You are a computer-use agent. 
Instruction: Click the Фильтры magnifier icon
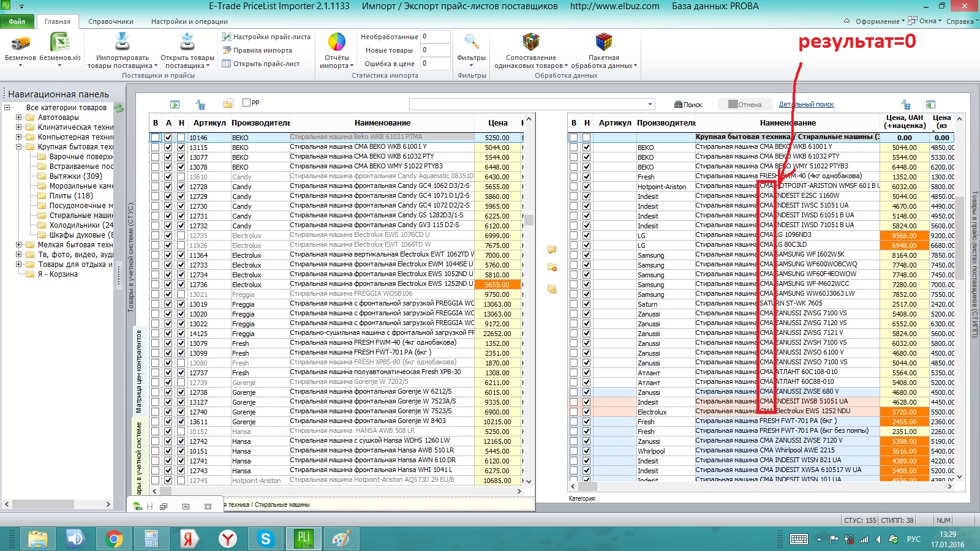tap(471, 42)
